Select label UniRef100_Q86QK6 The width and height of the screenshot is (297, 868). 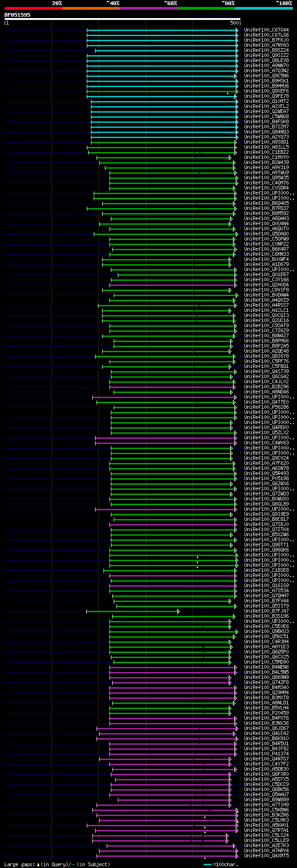(266, 550)
